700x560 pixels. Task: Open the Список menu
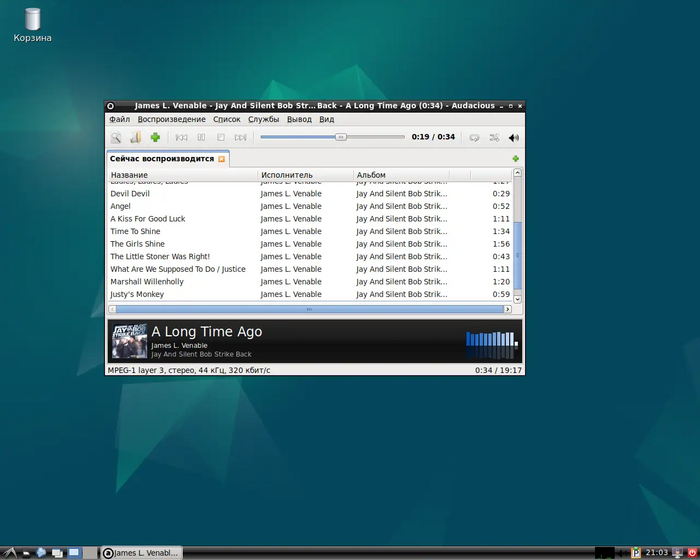point(227,119)
